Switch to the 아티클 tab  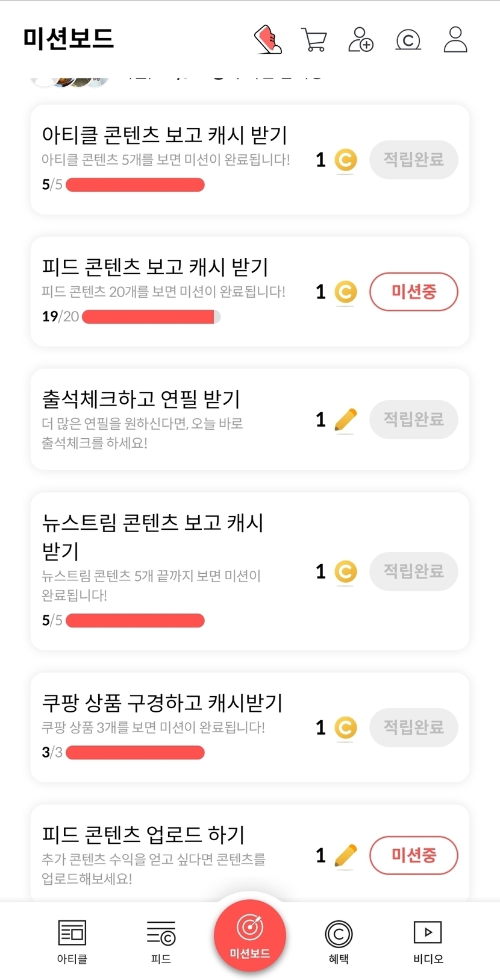point(72,941)
